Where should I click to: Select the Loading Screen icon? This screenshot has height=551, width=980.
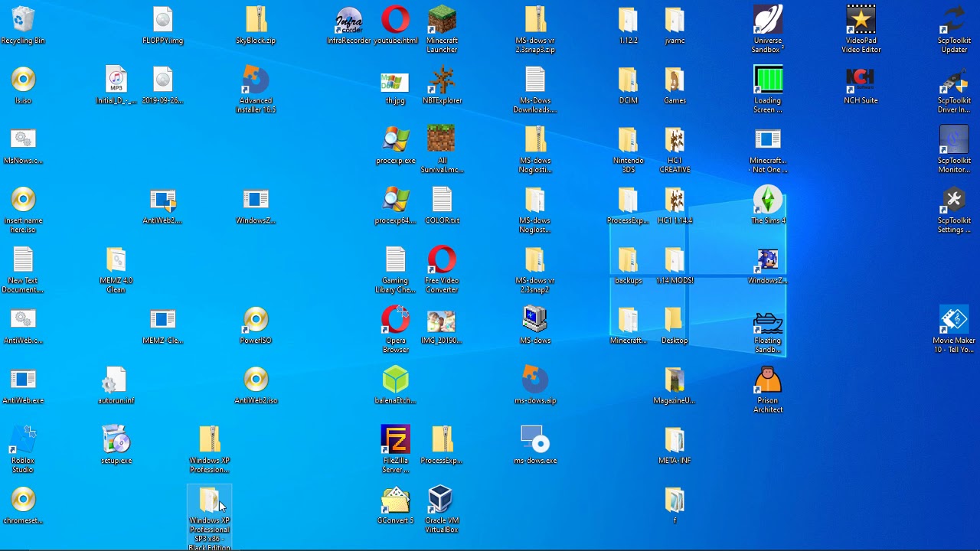coord(768,80)
